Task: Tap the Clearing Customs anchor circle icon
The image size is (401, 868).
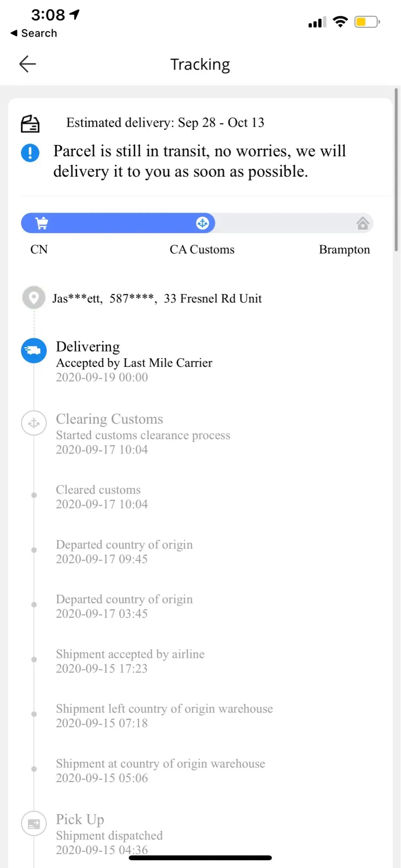Action: 34,423
